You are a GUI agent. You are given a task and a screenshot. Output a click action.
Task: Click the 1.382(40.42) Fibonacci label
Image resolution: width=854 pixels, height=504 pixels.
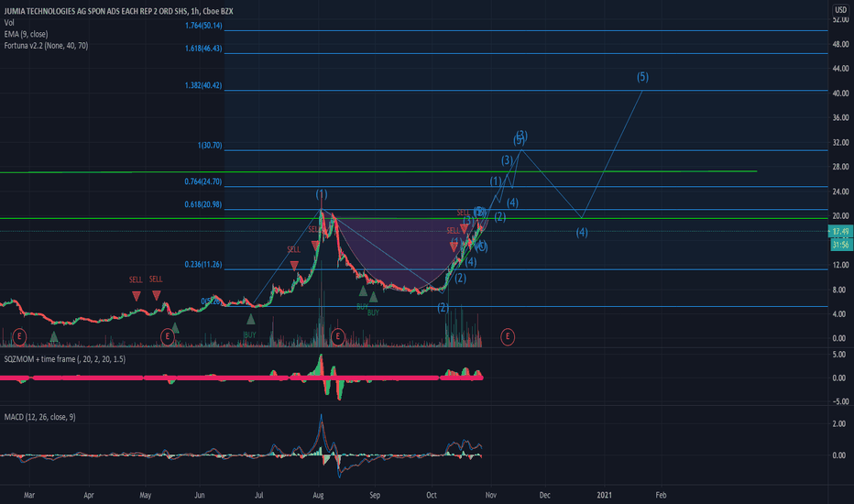tap(203, 85)
